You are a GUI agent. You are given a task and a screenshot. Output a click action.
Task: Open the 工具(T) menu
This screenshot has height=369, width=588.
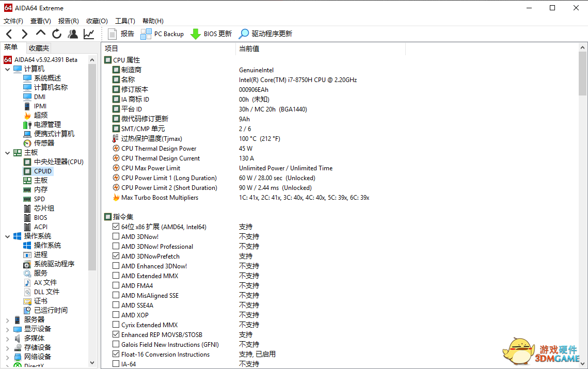(x=125, y=21)
